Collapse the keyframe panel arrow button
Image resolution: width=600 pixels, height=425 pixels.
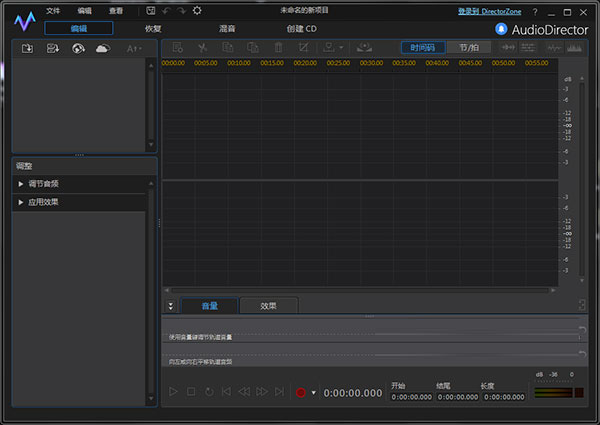pos(171,306)
